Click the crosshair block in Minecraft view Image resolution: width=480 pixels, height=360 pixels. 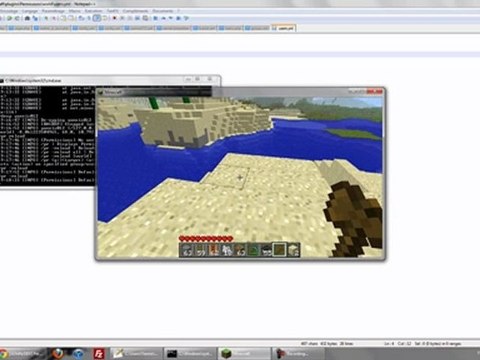coord(240,177)
